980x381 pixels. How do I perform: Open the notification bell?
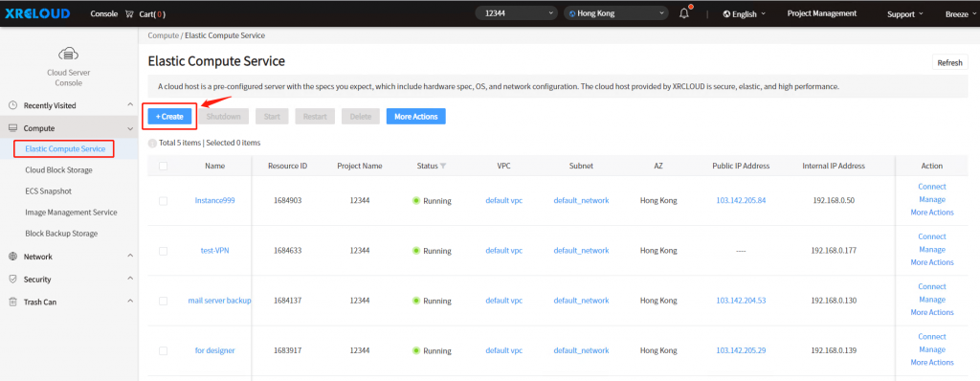[684, 13]
